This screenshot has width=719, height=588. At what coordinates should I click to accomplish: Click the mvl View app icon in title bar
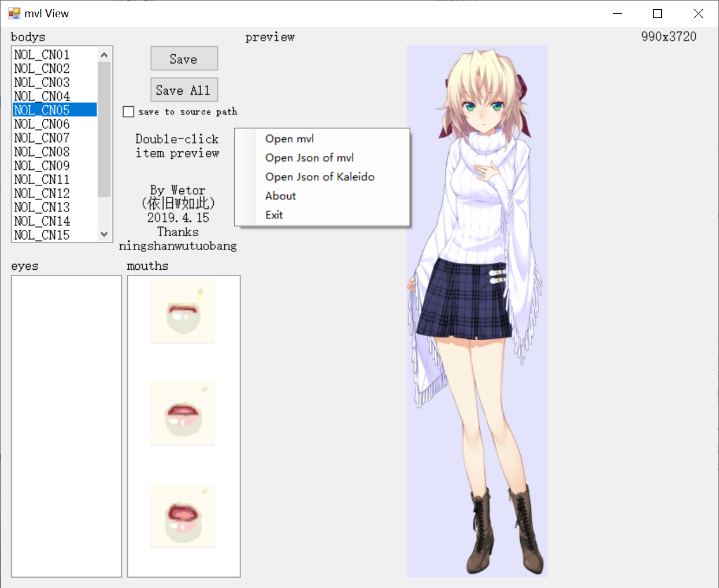click(14, 13)
